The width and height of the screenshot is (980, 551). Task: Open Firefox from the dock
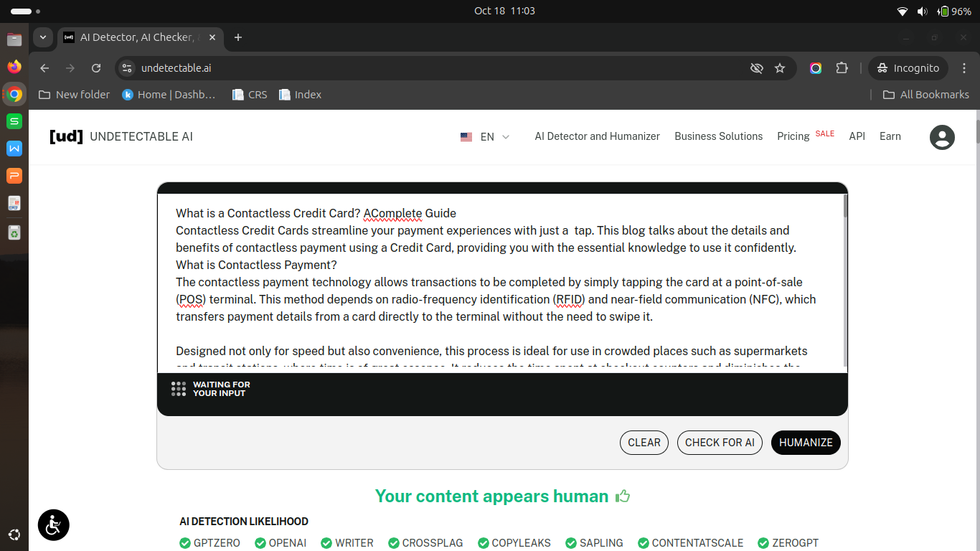(x=14, y=67)
